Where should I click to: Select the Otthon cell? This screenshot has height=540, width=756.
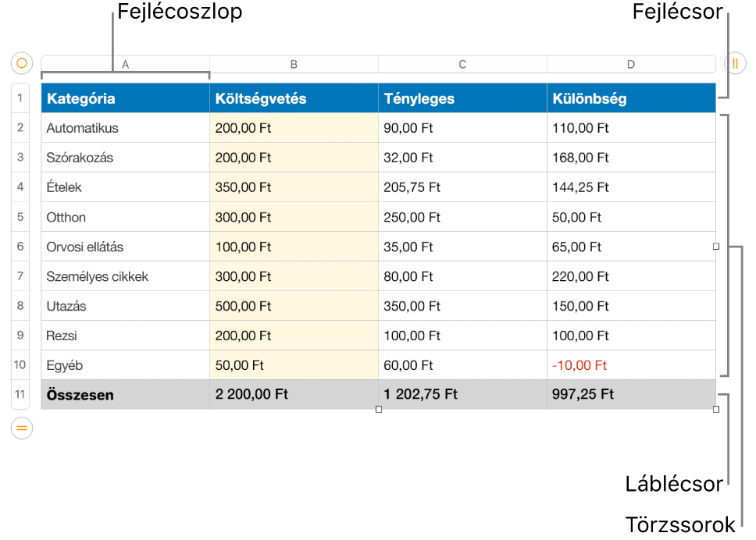click(126, 217)
